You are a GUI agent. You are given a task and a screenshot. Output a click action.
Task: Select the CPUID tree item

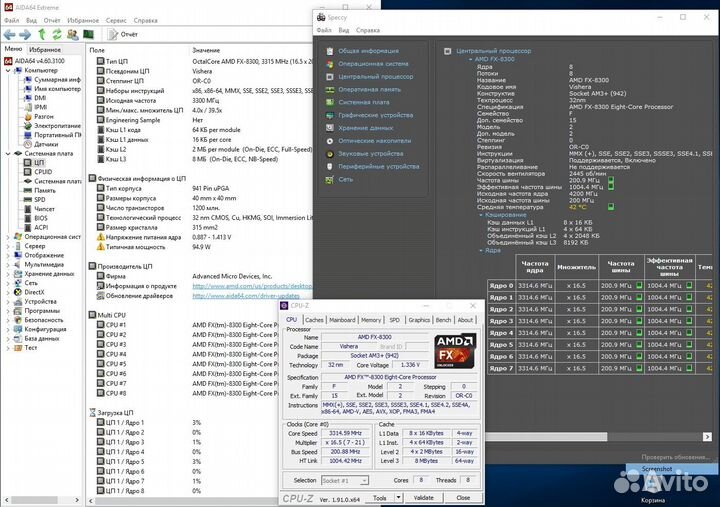(x=43, y=172)
